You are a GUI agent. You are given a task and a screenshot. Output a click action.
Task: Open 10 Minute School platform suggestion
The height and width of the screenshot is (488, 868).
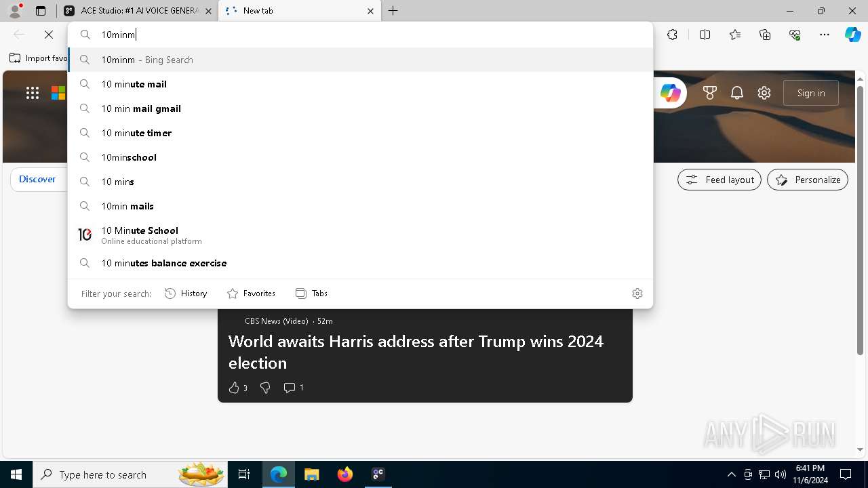click(361, 235)
